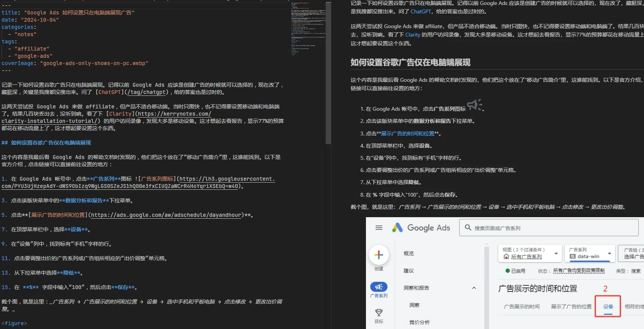
Task: Select the 广告系列 megaphone sidebar icon
Action: 378,287
